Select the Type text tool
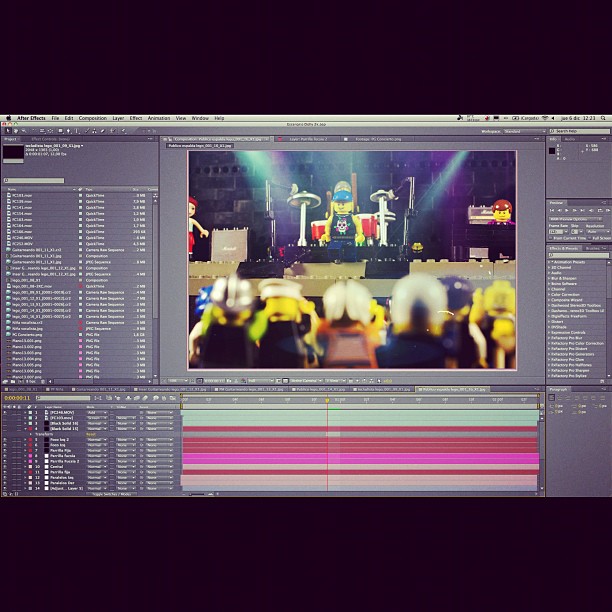The image size is (612, 612). (x=76, y=131)
